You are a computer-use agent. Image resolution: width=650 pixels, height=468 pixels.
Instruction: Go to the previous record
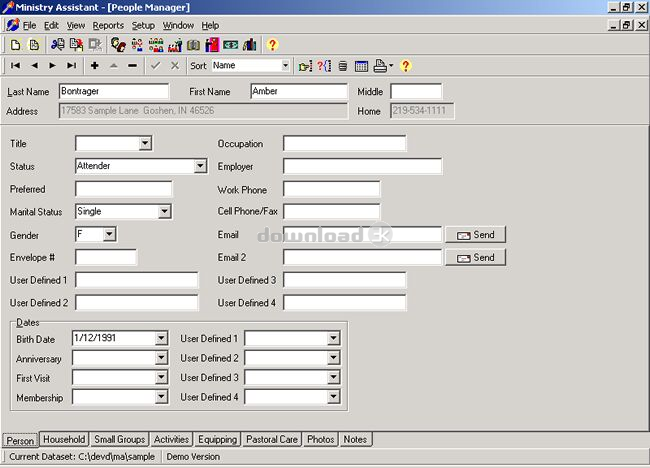pos(34,65)
